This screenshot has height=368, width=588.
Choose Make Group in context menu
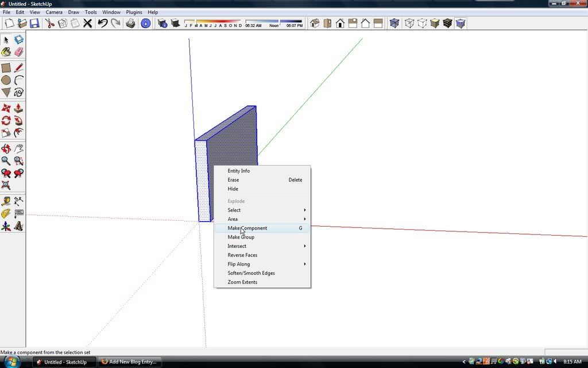(262, 237)
